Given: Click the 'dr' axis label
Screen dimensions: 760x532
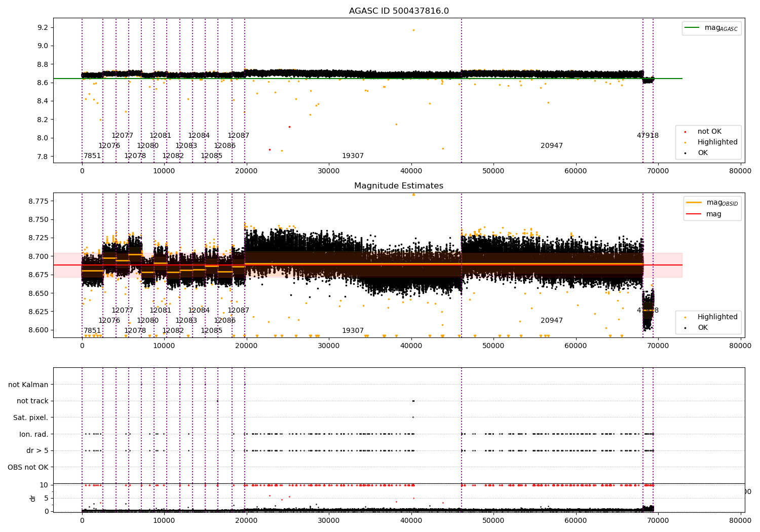Looking at the screenshot, I should click(x=33, y=498).
